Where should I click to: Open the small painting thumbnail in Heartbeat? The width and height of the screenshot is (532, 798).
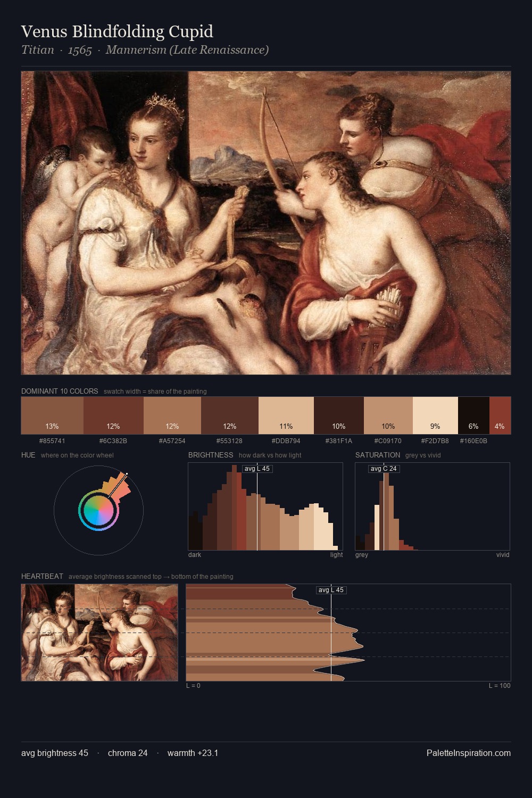click(x=99, y=633)
